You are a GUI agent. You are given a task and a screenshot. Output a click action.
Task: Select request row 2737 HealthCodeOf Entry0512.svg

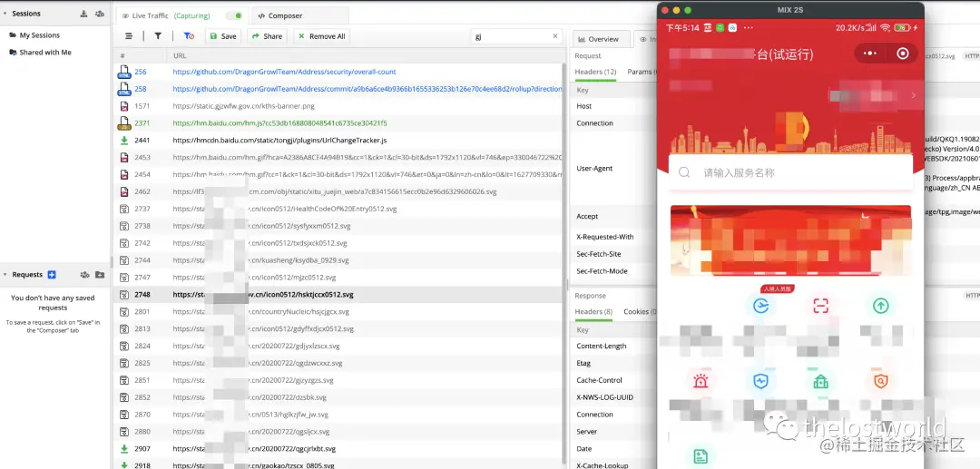coord(338,209)
